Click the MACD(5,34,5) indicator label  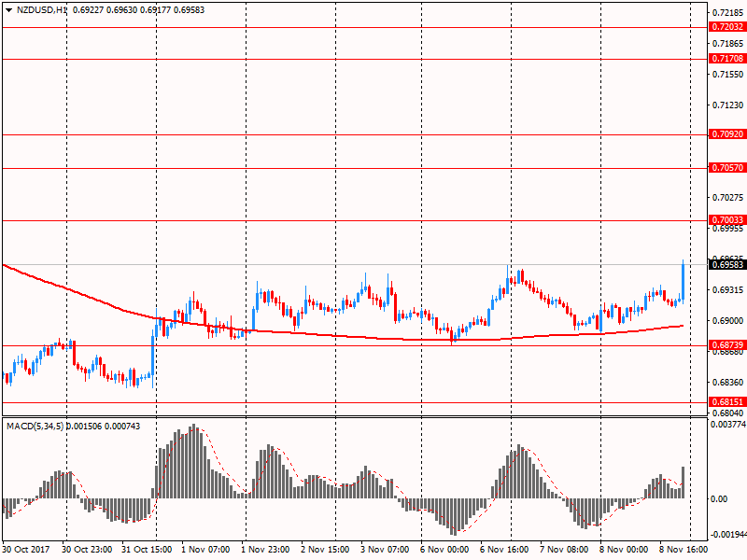35,427
